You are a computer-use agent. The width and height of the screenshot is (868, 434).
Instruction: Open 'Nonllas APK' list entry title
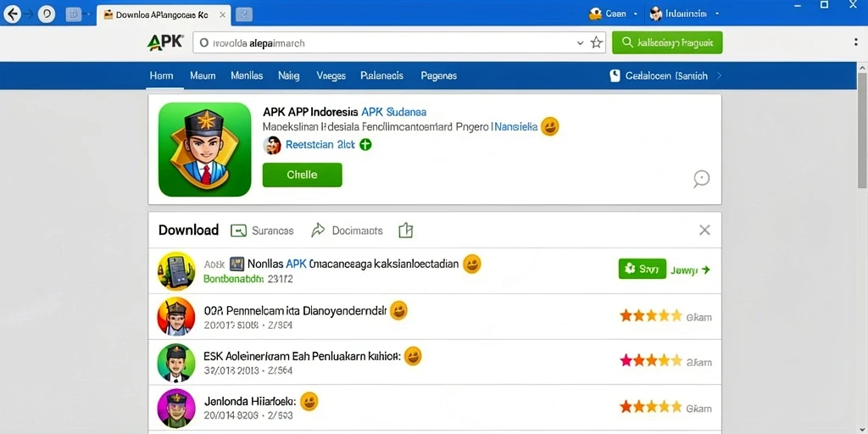click(x=353, y=264)
